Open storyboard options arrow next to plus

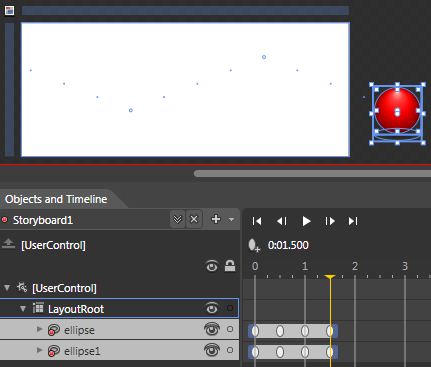point(231,219)
